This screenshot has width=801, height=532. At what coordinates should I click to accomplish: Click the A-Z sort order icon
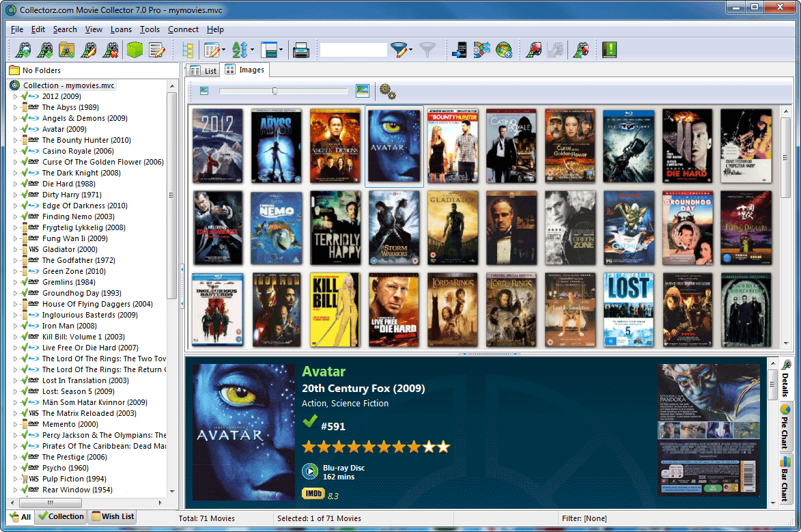pyautogui.click(x=240, y=50)
